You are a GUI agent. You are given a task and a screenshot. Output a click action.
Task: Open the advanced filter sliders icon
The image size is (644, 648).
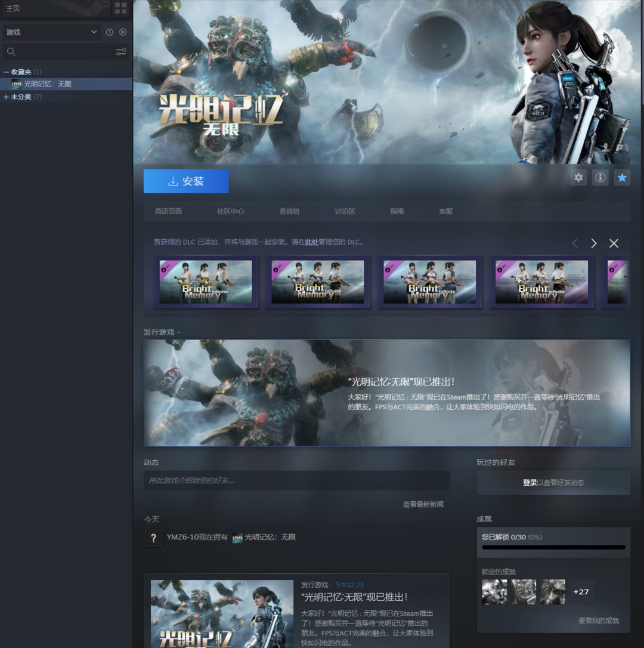point(121,52)
